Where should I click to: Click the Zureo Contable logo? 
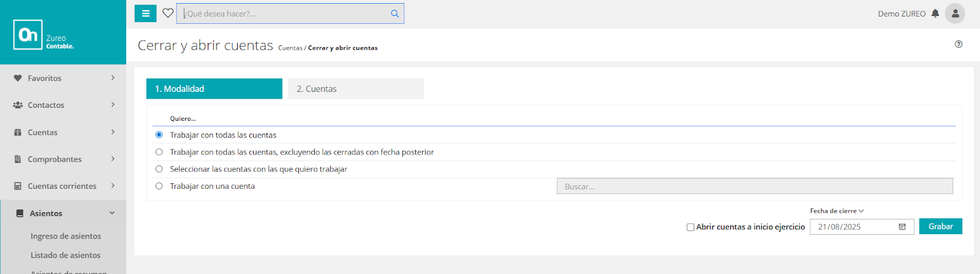point(43,34)
